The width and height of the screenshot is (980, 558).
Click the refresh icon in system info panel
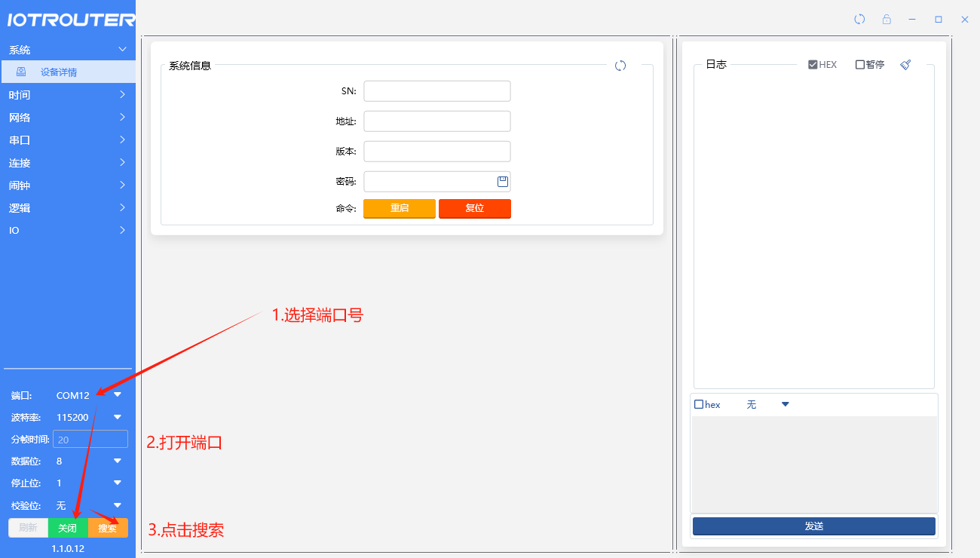click(x=620, y=66)
